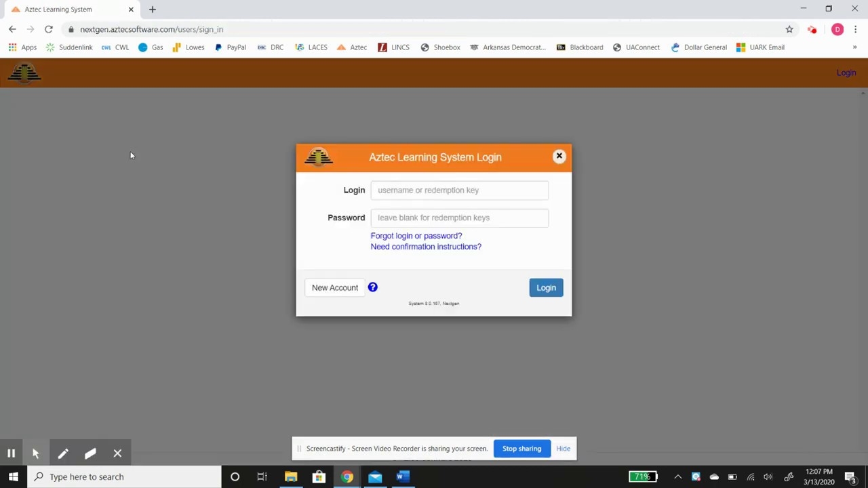Click the Aztec pyramid logo in the header

[x=24, y=73]
